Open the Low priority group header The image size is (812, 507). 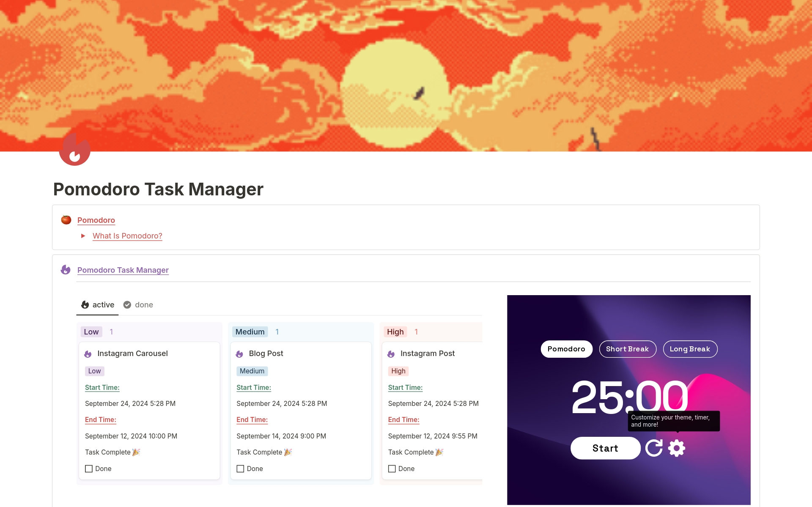click(91, 332)
